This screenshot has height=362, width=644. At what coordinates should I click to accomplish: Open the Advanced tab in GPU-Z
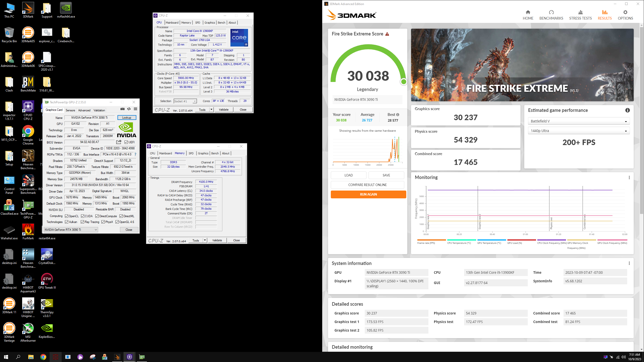pos(84,110)
